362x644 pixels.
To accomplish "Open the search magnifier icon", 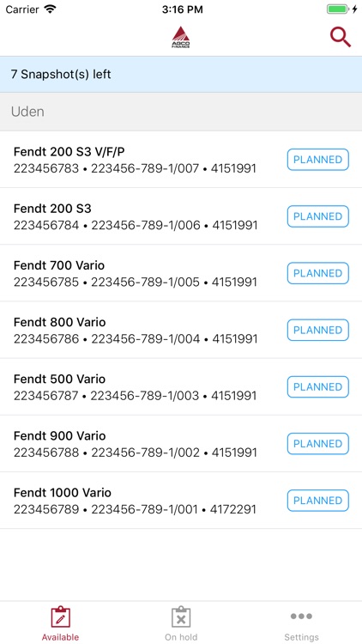I will (x=341, y=38).
